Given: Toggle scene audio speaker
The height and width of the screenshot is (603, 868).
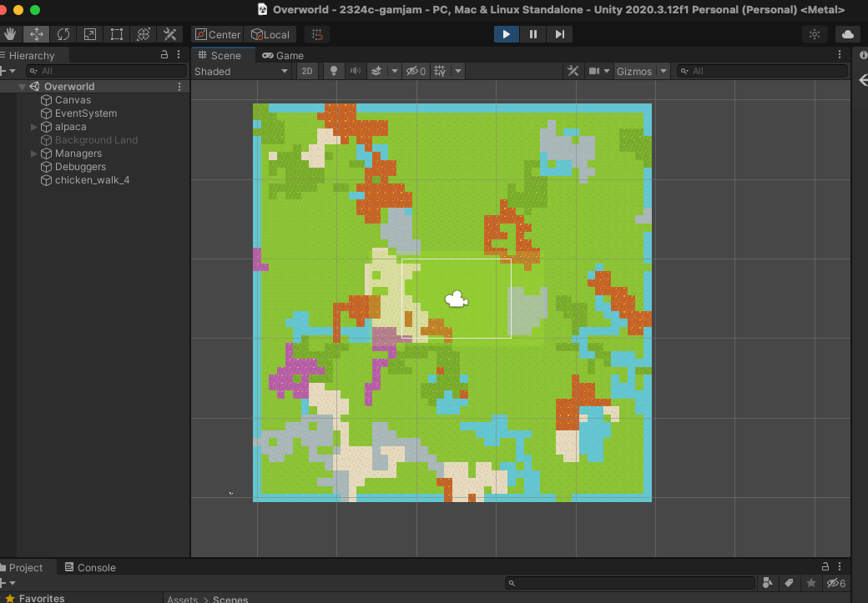Looking at the screenshot, I should point(356,71).
